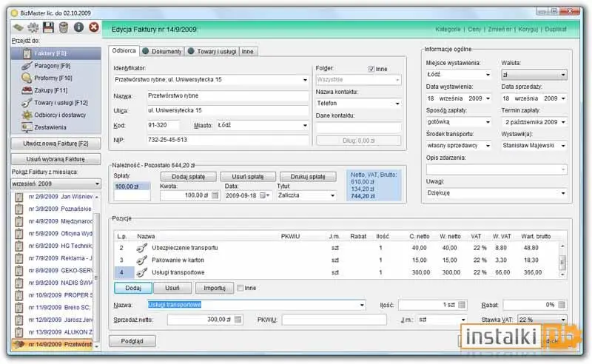Click the red X cancel icon
The image size is (592, 364).
click(94, 27)
